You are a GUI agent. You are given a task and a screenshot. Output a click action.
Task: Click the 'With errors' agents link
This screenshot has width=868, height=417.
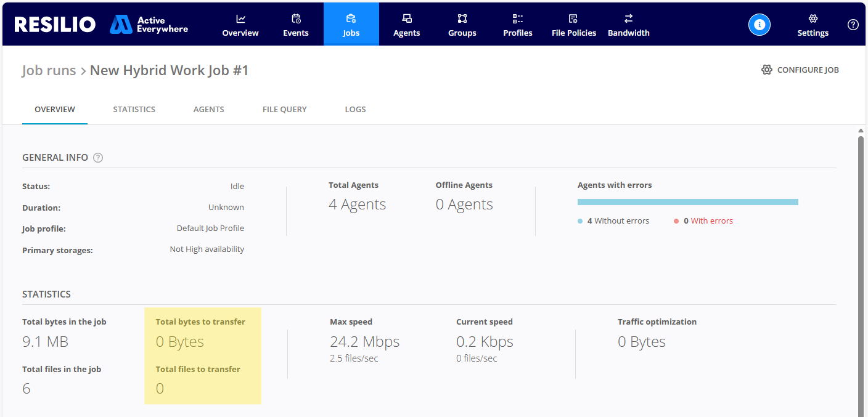pos(711,221)
